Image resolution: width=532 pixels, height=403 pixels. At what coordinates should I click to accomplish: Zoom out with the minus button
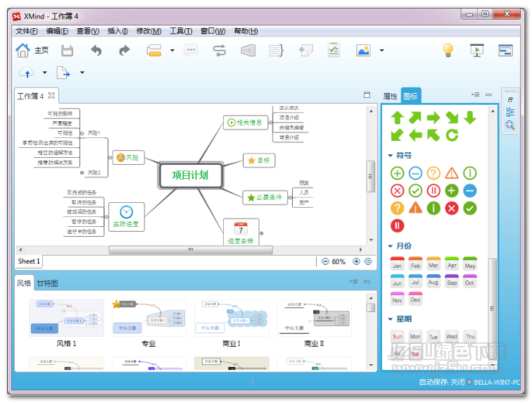325,261
